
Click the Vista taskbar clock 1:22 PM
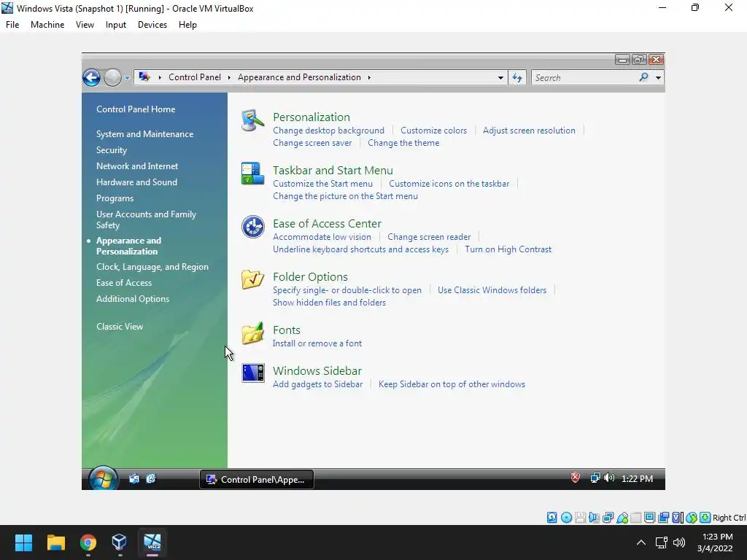(637, 478)
